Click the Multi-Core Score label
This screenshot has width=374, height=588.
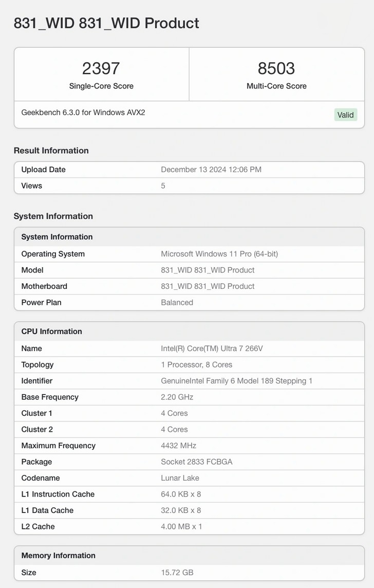tap(276, 86)
